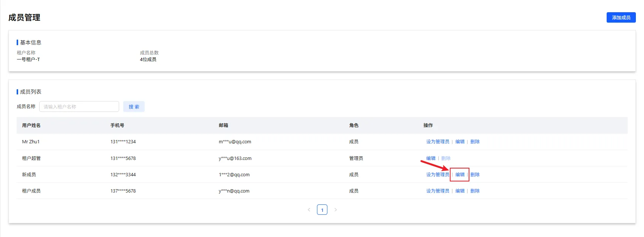Select the name cell Mr Zhu1

coord(31,142)
